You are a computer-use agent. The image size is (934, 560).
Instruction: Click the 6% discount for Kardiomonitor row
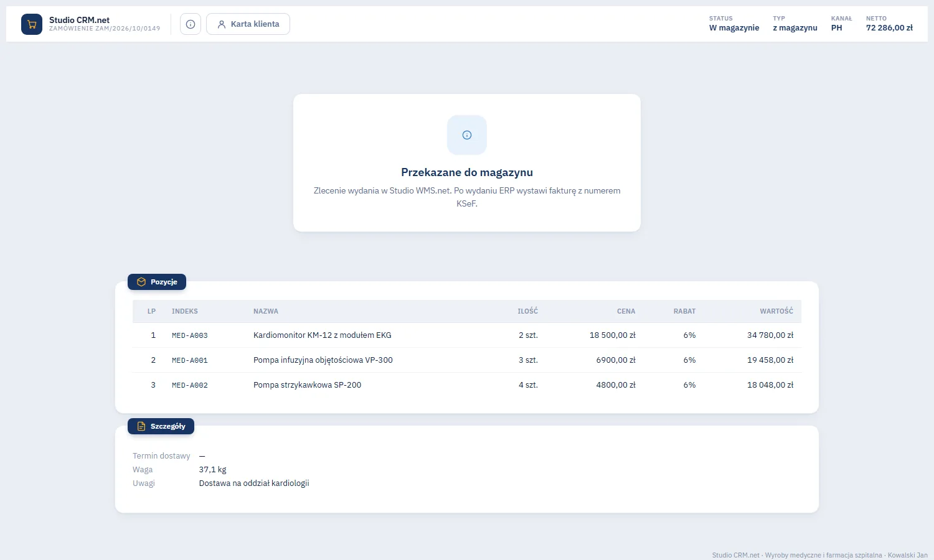click(x=689, y=335)
